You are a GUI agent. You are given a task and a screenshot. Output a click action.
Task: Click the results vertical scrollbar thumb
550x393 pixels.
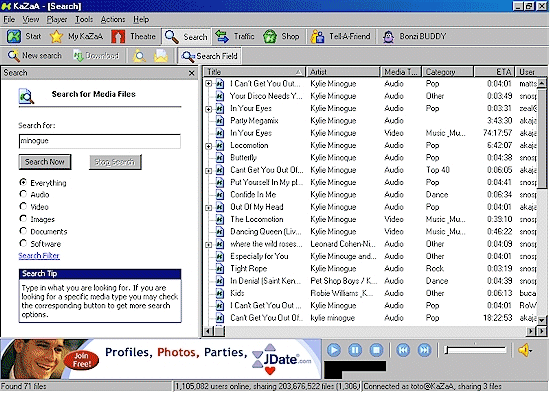542,138
